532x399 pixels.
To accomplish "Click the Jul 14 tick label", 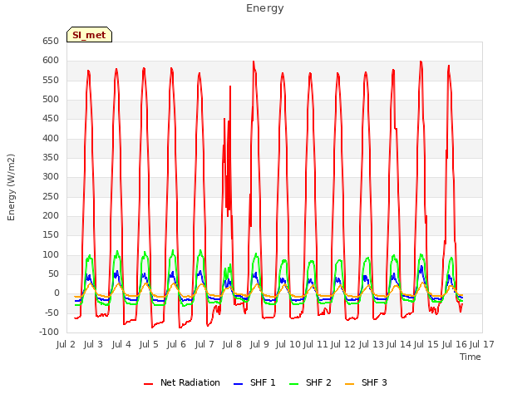I will click(x=399, y=344).
